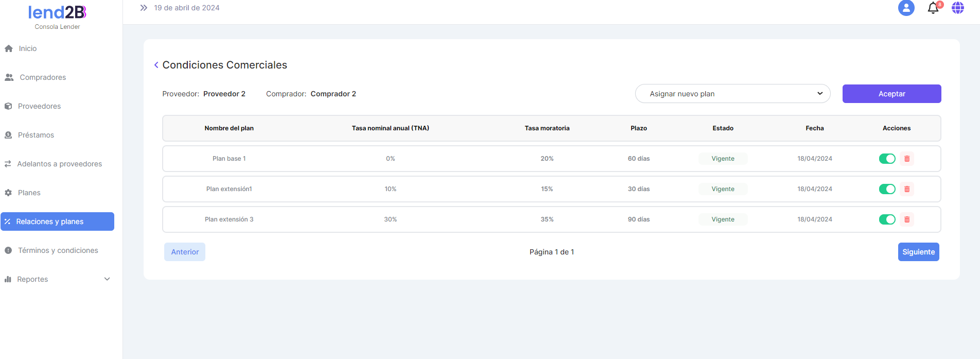
Task: Select Términos y condiciones menu item
Action: click(x=58, y=250)
